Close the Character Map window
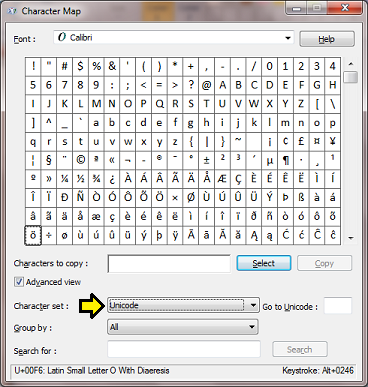 (345, 7)
